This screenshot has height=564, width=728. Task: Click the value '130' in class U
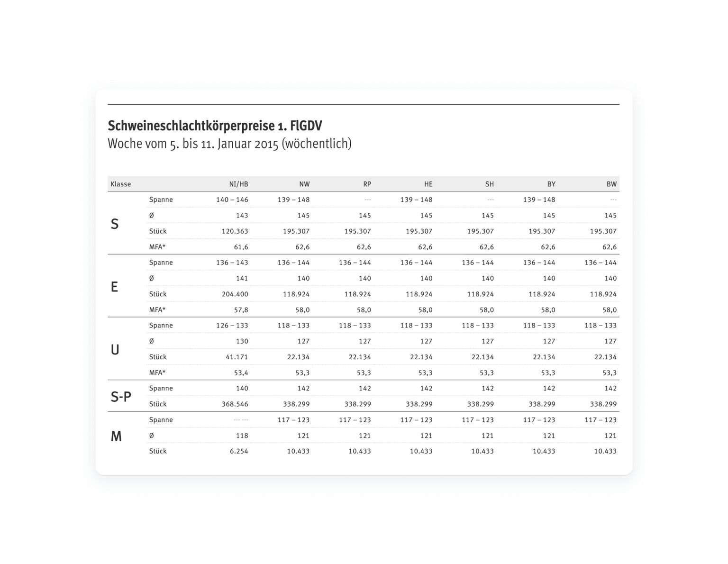click(x=242, y=341)
